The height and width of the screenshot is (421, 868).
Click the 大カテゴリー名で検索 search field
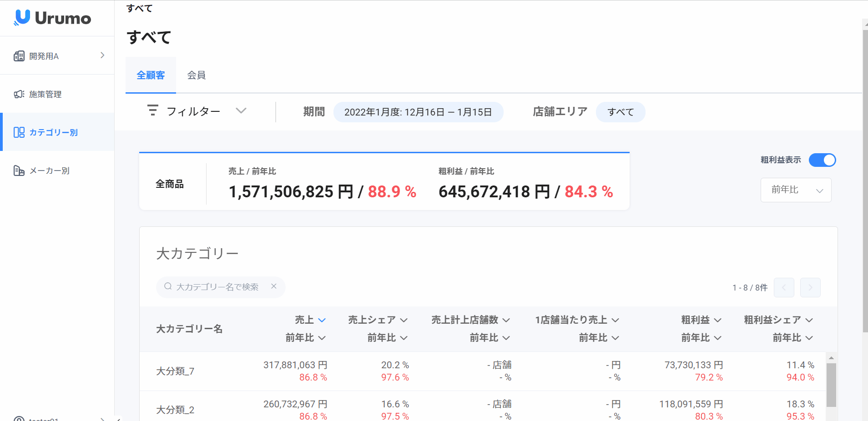217,287
